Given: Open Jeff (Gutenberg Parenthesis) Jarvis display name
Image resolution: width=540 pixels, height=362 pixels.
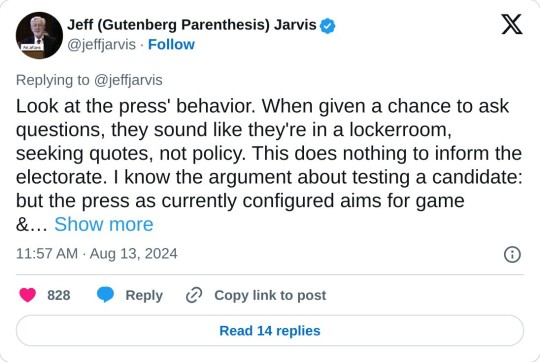Looking at the screenshot, I should [191, 25].
